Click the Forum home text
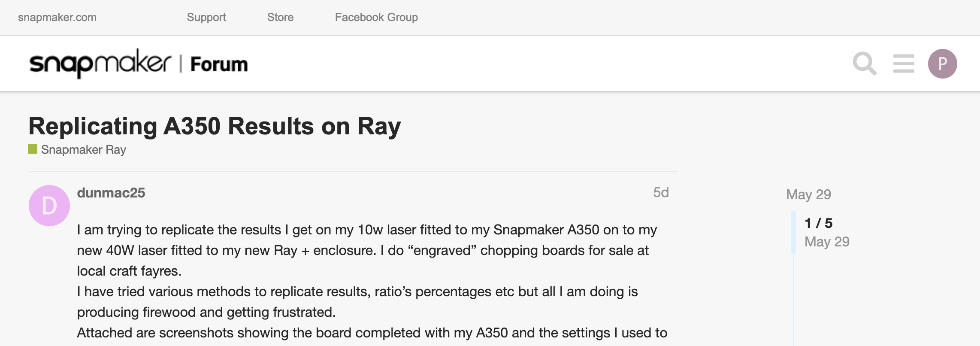This screenshot has width=980, height=346. tap(219, 64)
